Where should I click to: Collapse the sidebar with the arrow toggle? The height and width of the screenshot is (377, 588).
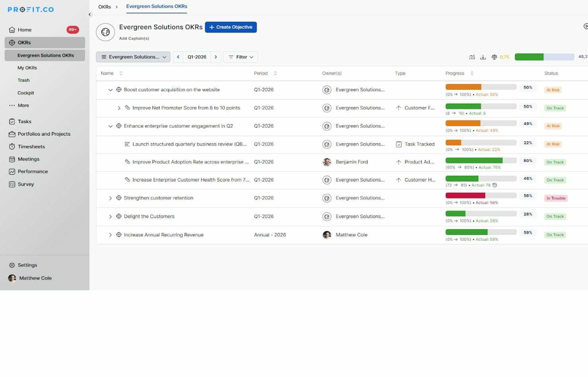coord(90,14)
